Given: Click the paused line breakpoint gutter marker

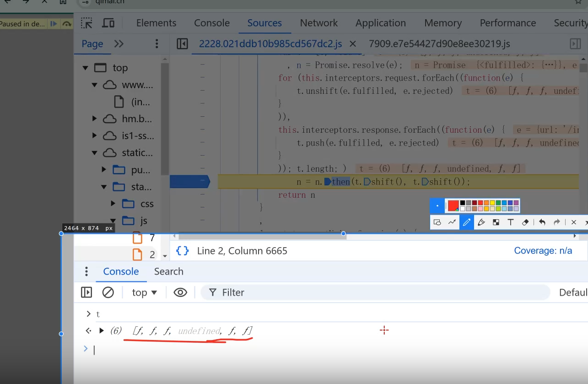Looking at the screenshot, I should click(189, 182).
